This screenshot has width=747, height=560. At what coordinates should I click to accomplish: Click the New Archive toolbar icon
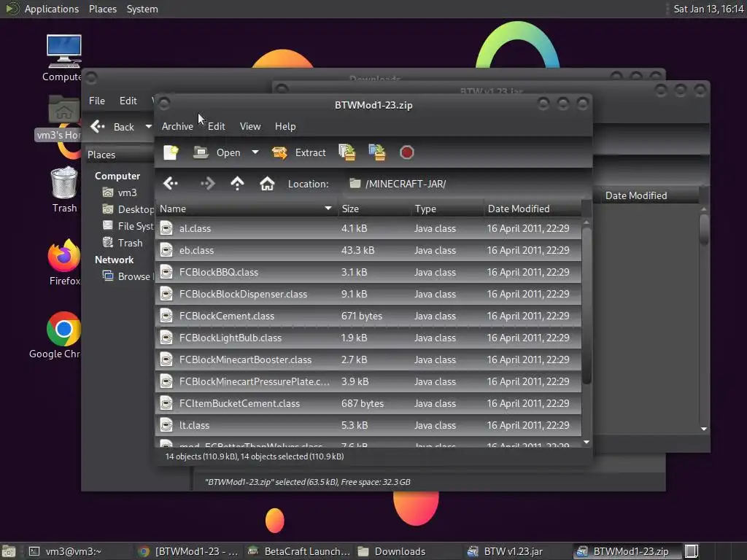[171, 152]
